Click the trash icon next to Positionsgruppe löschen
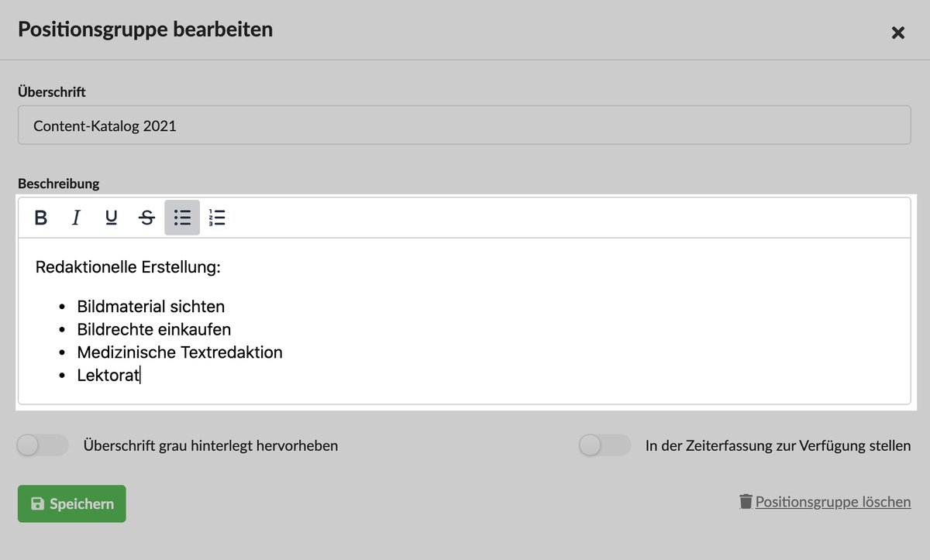Screen dimensions: 930x560 [746, 502]
